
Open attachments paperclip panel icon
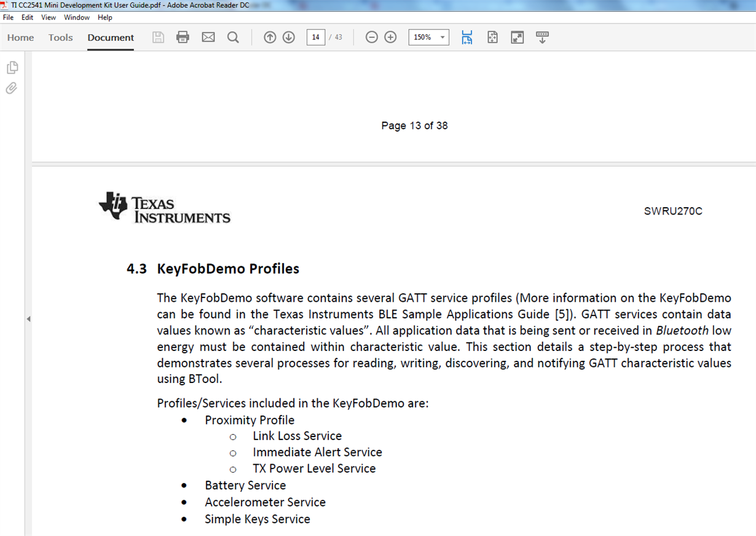click(12, 89)
